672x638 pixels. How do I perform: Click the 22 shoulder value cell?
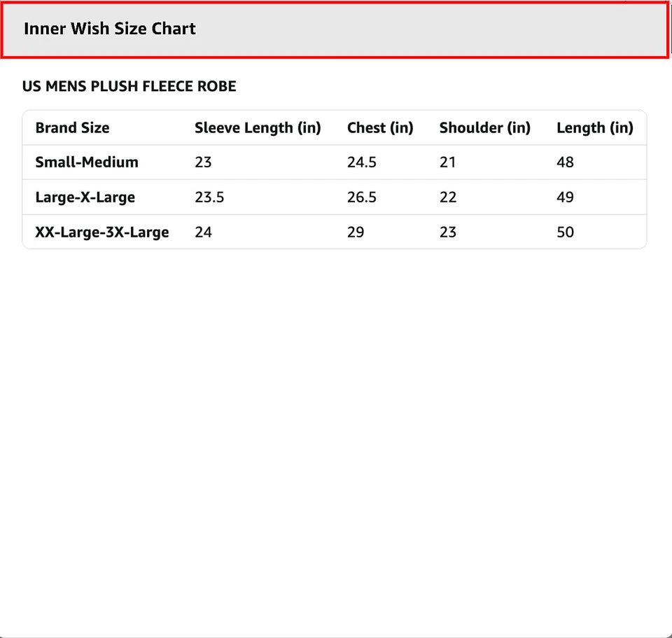point(448,197)
